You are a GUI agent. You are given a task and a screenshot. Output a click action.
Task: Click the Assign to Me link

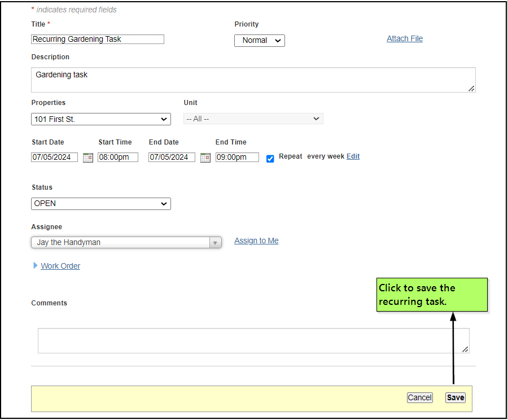(x=256, y=240)
